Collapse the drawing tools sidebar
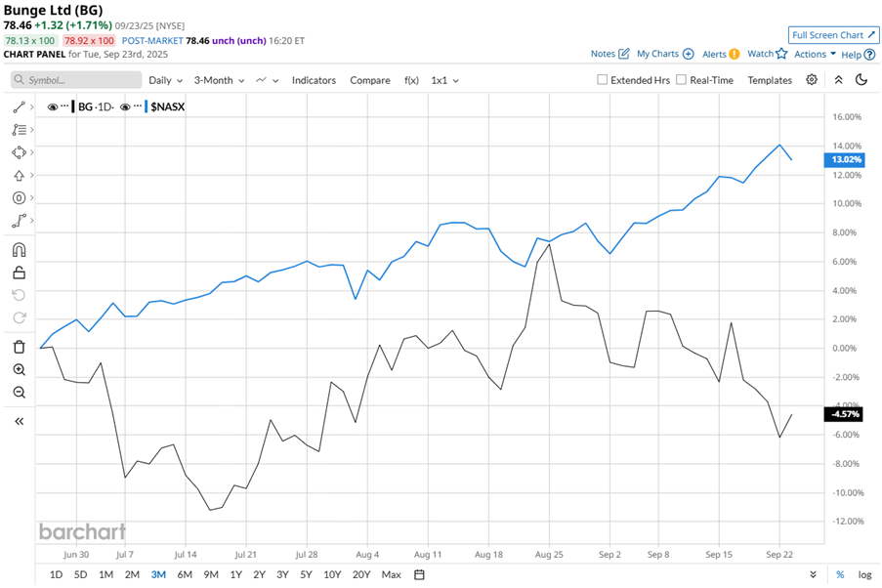The width and height of the screenshot is (882, 588). pyautogui.click(x=19, y=421)
